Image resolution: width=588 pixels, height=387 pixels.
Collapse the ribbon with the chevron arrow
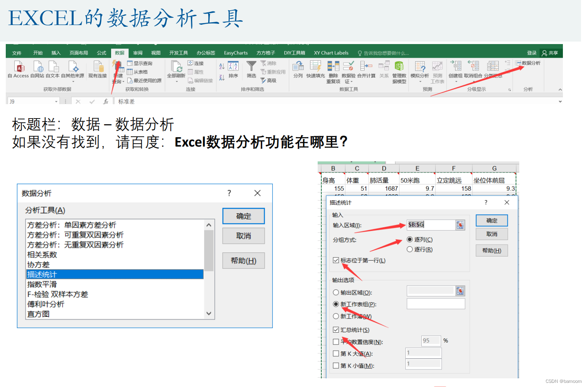coord(560,89)
